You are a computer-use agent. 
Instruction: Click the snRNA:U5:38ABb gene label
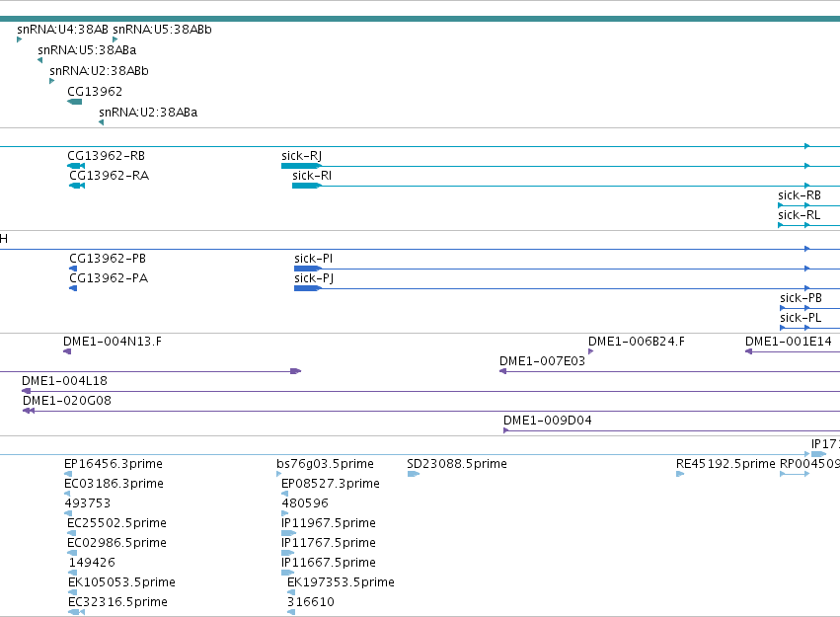[162, 30]
